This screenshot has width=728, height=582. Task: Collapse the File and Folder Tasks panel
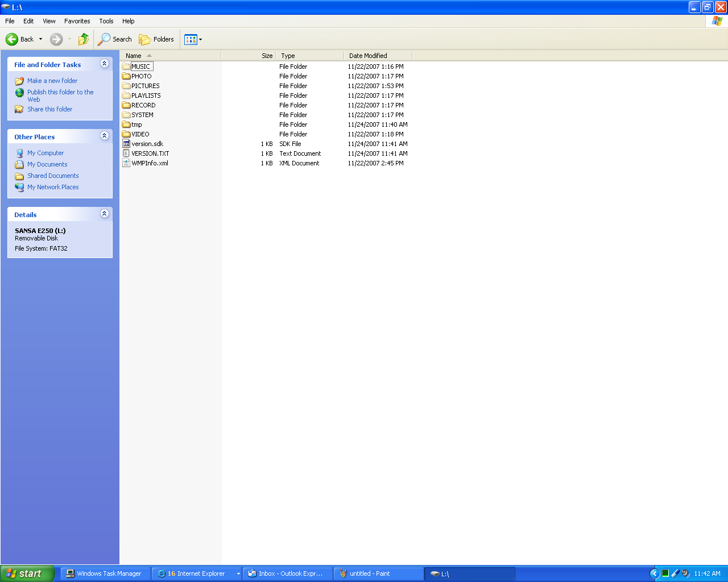104,64
